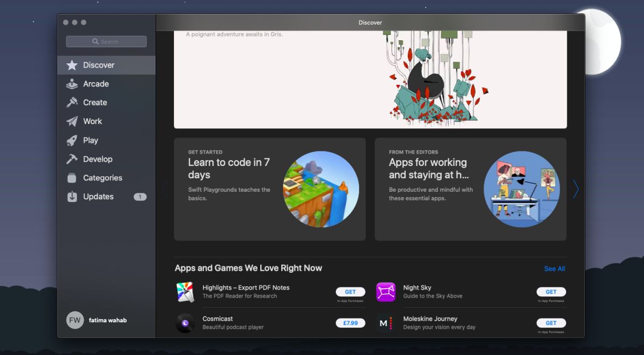
Task: Get the Night Sky app
Action: [x=551, y=292]
